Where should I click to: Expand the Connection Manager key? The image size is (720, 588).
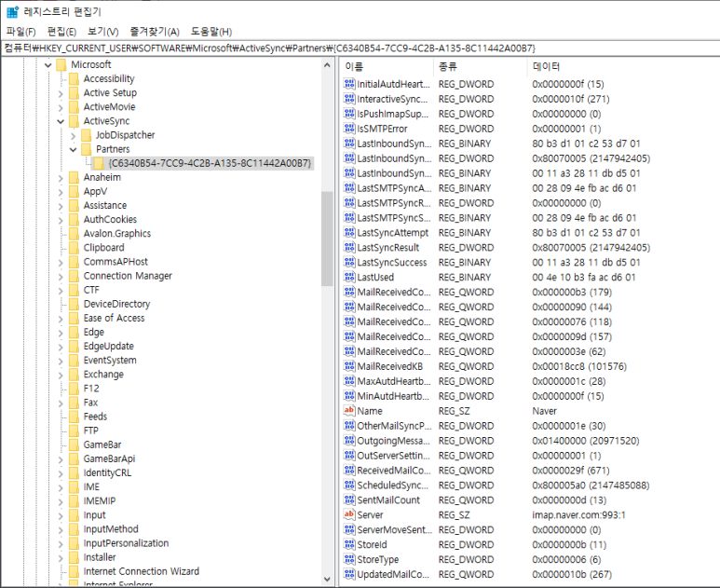point(61,277)
